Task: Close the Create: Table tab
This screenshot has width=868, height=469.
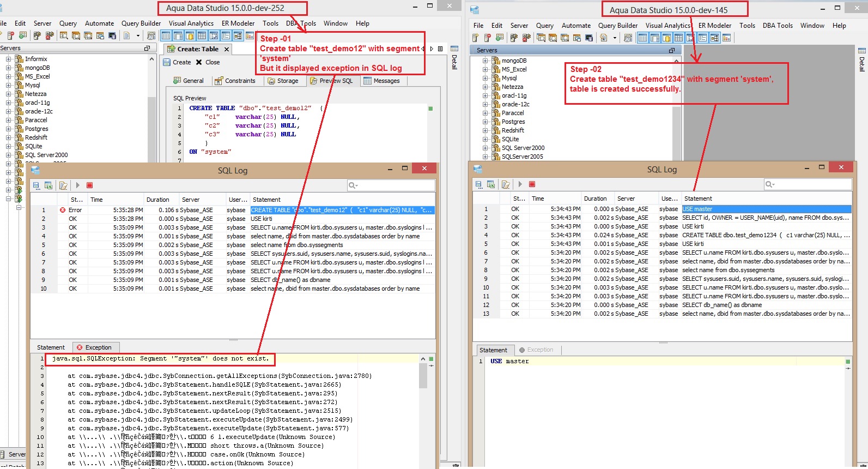Action: [x=227, y=49]
